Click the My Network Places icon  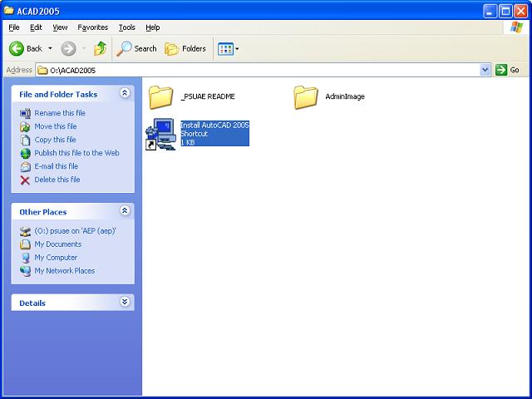click(x=25, y=271)
